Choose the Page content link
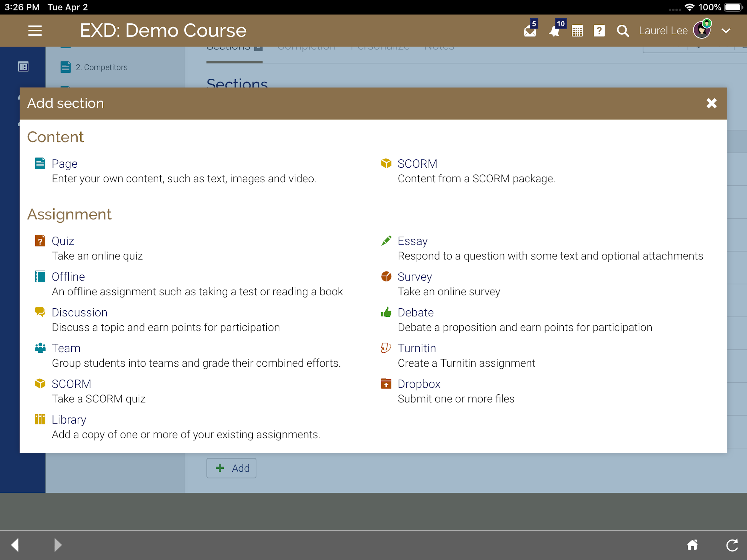This screenshot has height=560, width=747. (x=65, y=164)
